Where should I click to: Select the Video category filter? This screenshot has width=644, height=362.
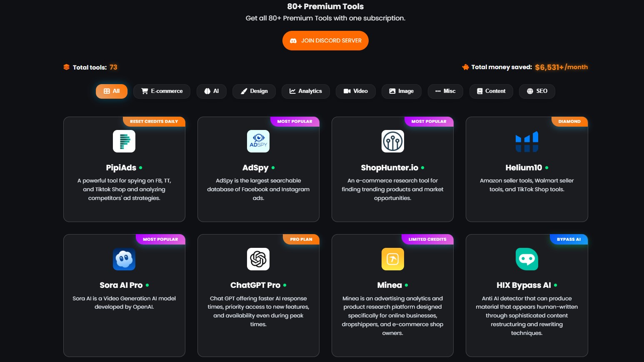tap(356, 91)
